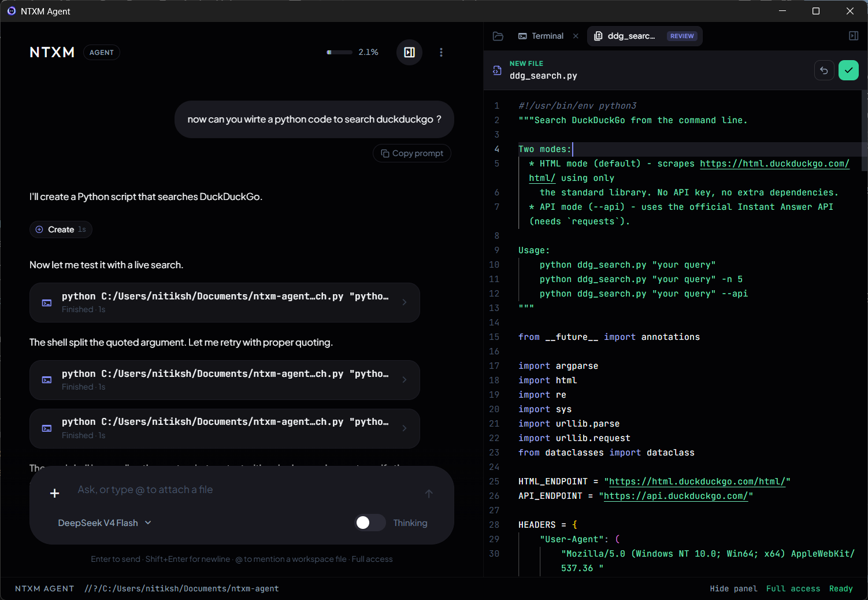Accept the new file with the green checkmark
The height and width of the screenshot is (600, 868).
(x=848, y=71)
